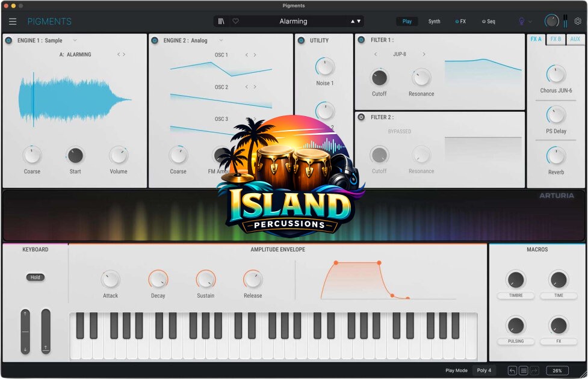Toggle Engine 1 power button
The width and height of the screenshot is (588, 379).
(8, 40)
